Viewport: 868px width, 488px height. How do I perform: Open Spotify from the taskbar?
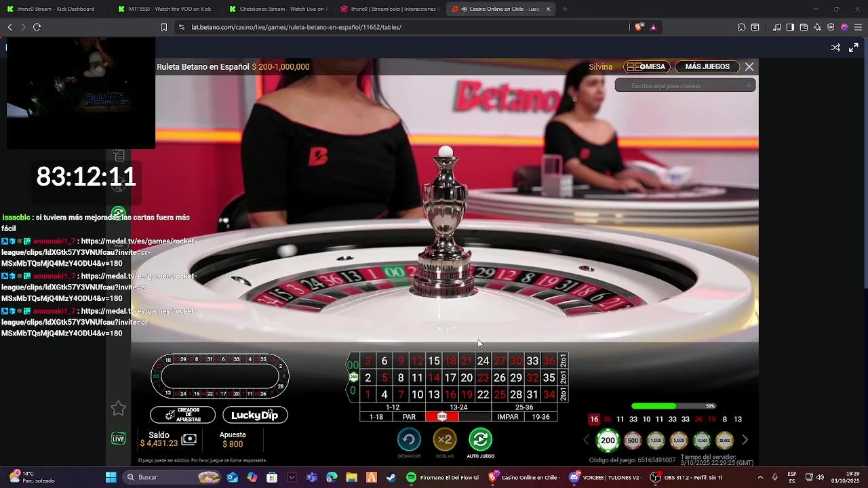point(411,477)
